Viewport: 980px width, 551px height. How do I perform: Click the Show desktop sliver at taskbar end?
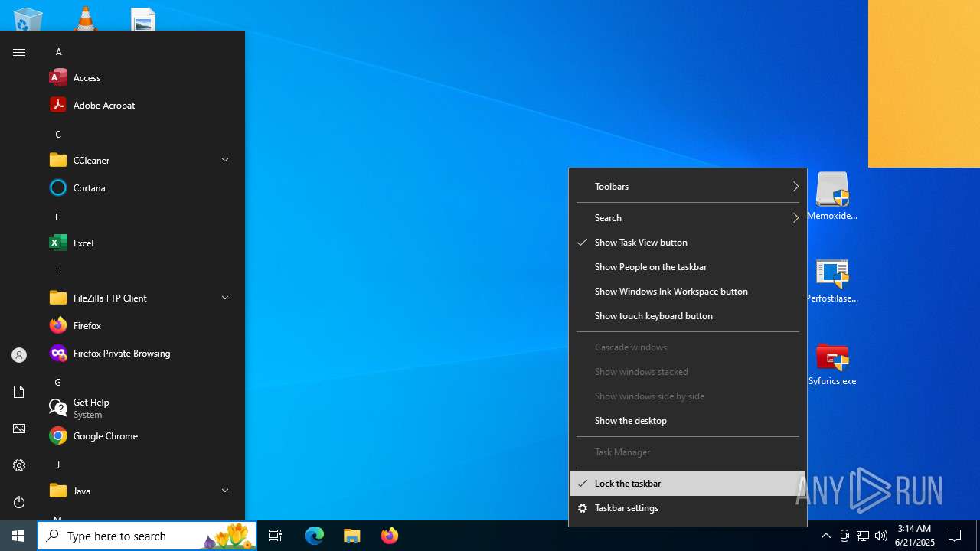click(x=978, y=536)
